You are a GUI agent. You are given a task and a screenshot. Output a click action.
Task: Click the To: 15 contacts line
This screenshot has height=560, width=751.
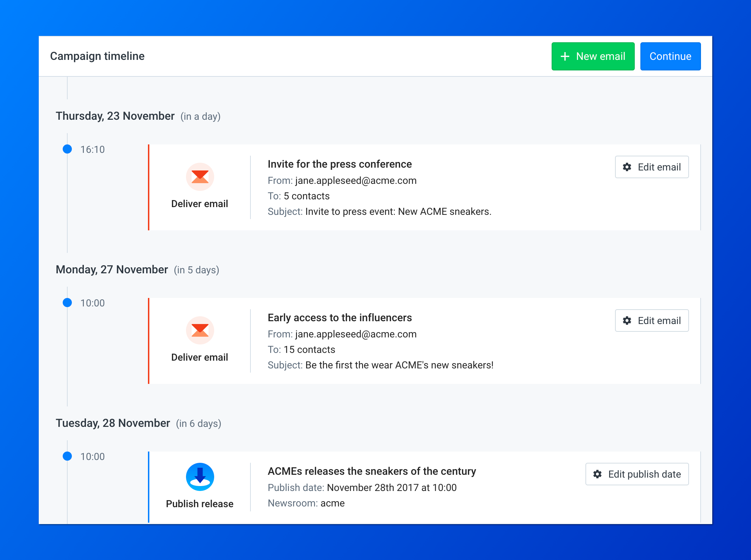point(302,349)
